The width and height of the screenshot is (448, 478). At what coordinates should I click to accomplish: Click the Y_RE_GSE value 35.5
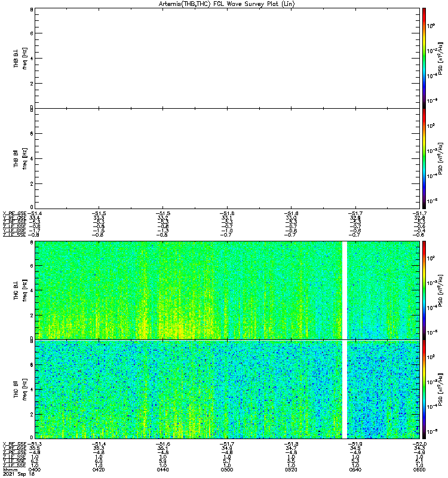35,448
